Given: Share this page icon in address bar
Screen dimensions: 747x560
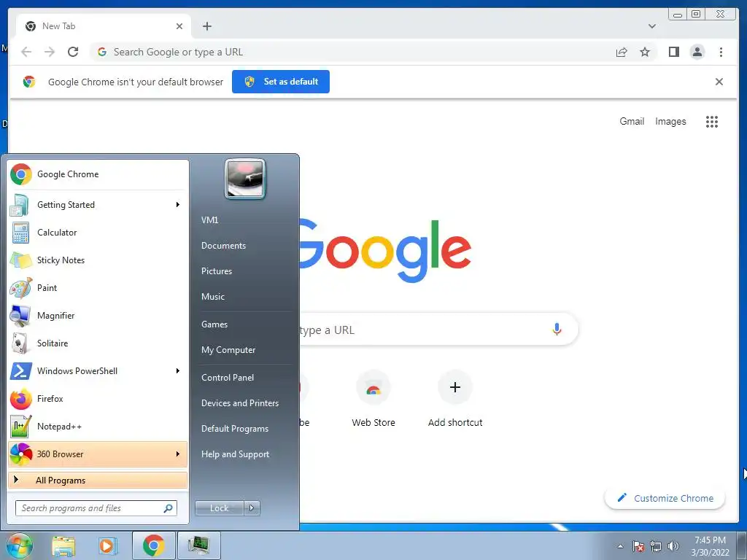Looking at the screenshot, I should pos(622,52).
